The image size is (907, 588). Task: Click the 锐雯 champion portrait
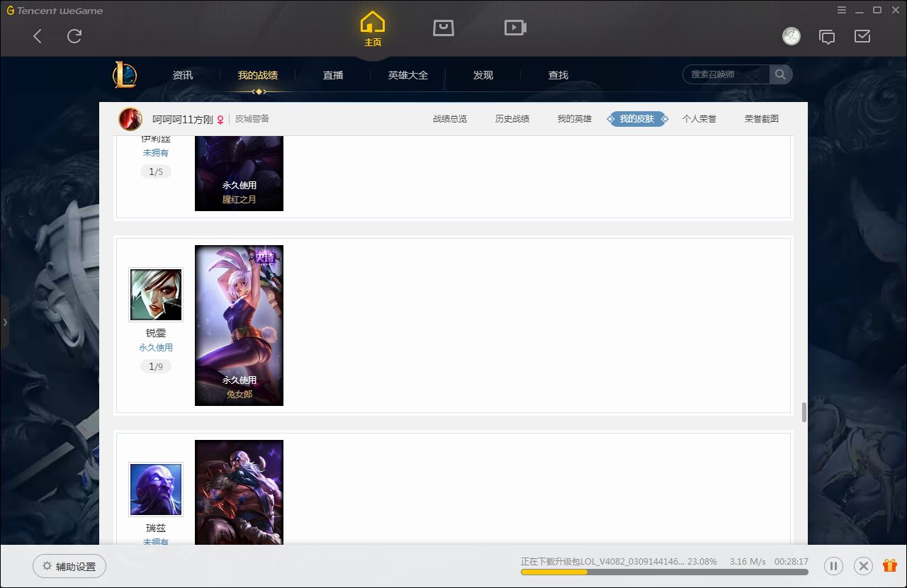156,295
